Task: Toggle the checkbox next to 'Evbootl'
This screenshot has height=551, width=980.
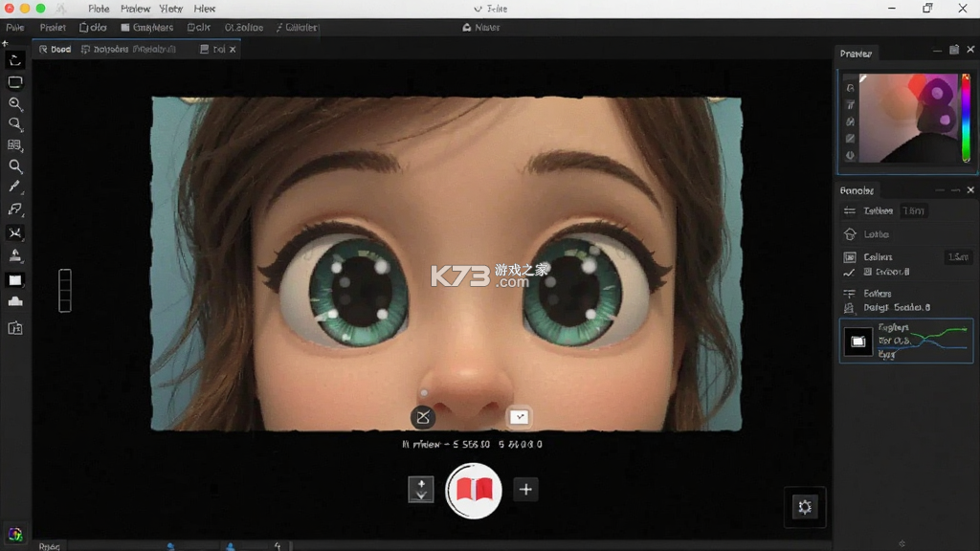Action: tap(867, 272)
